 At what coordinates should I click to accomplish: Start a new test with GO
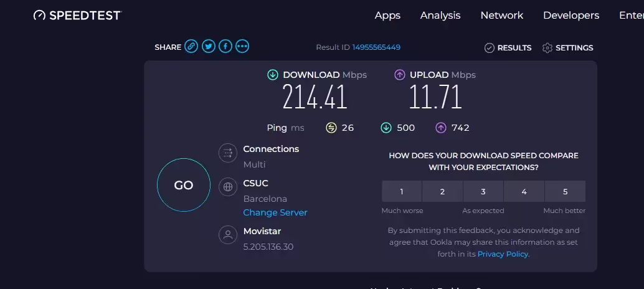[184, 185]
